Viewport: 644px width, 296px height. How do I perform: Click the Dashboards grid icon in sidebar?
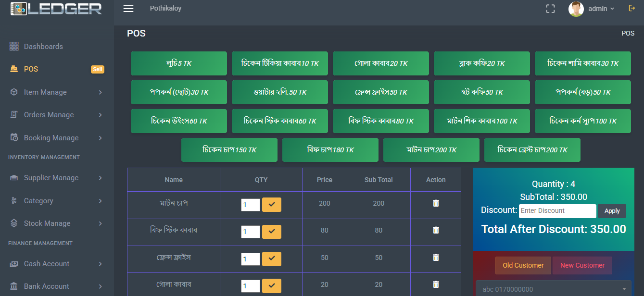pos(14,46)
